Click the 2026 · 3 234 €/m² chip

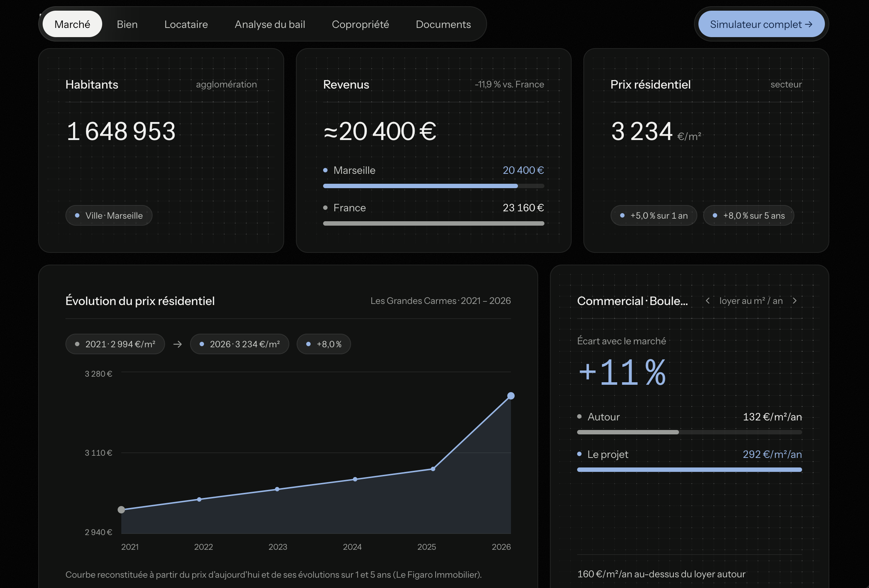click(x=240, y=344)
